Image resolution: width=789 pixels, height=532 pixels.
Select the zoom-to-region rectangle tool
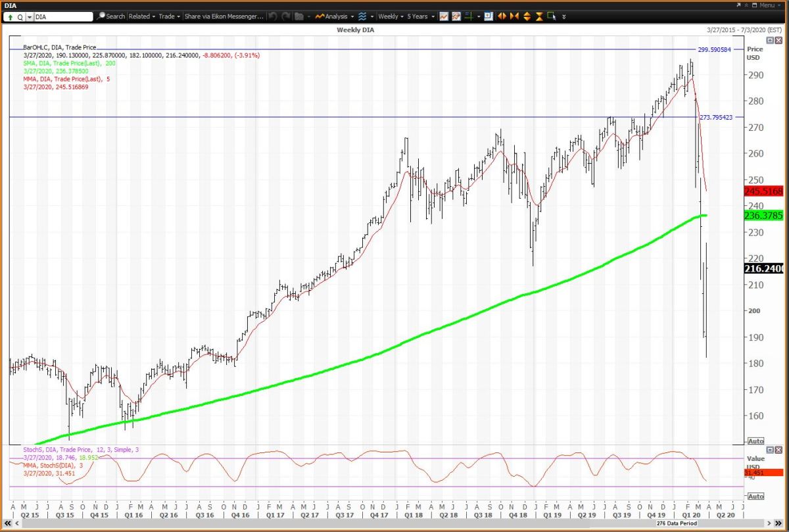552,16
